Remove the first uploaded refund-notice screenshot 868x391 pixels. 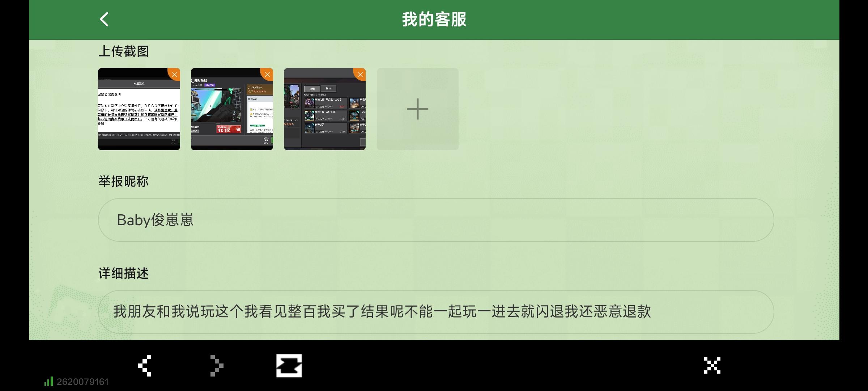click(175, 75)
